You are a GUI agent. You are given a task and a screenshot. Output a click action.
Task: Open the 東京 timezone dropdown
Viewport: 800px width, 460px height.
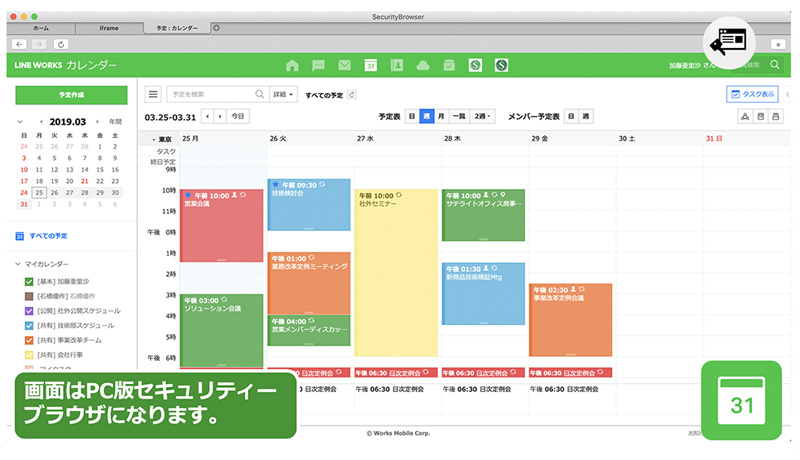point(162,139)
